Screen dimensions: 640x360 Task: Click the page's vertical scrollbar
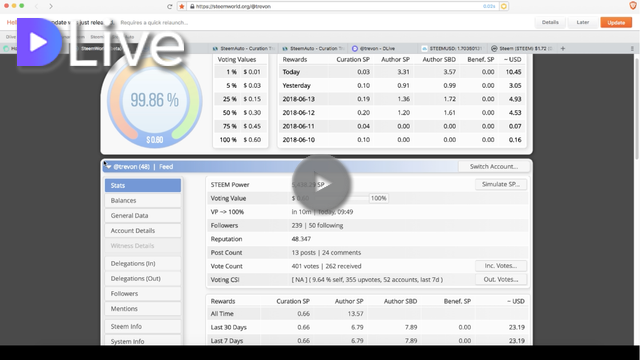point(637,108)
